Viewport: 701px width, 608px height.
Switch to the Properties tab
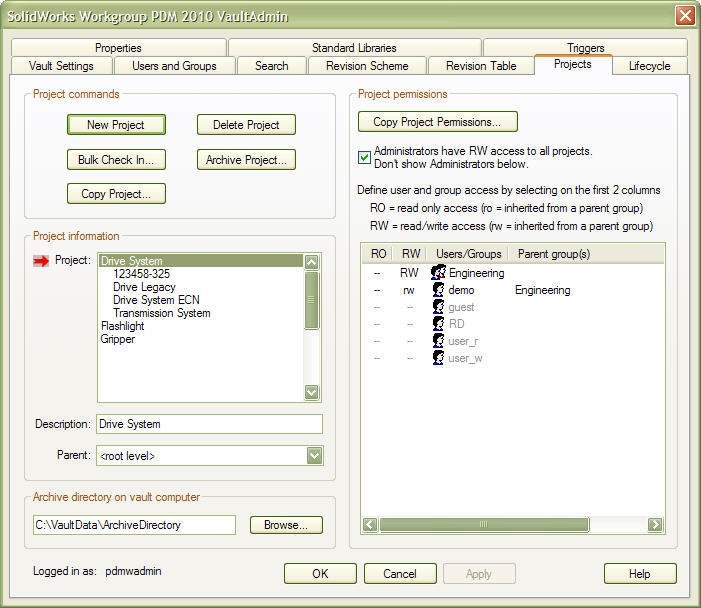click(x=118, y=47)
